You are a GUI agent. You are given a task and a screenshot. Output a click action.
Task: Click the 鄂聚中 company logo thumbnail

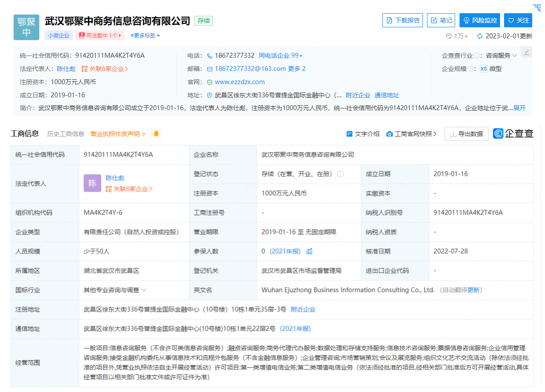[26, 27]
